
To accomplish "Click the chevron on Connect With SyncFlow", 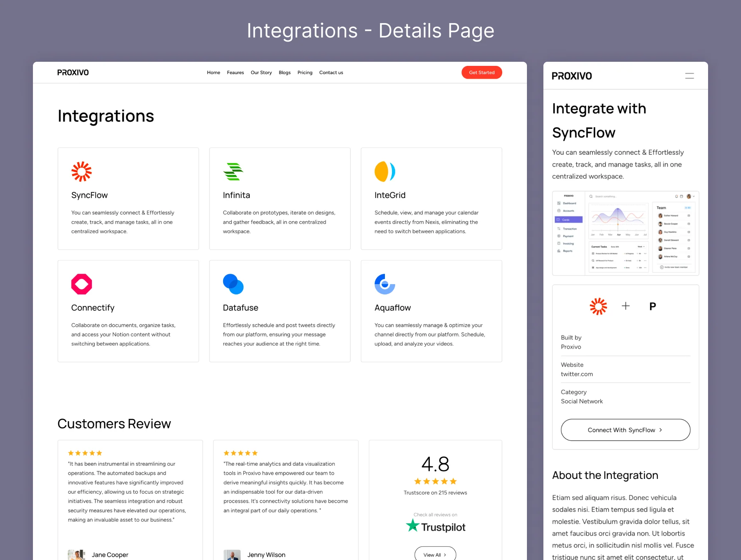I will (661, 430).
